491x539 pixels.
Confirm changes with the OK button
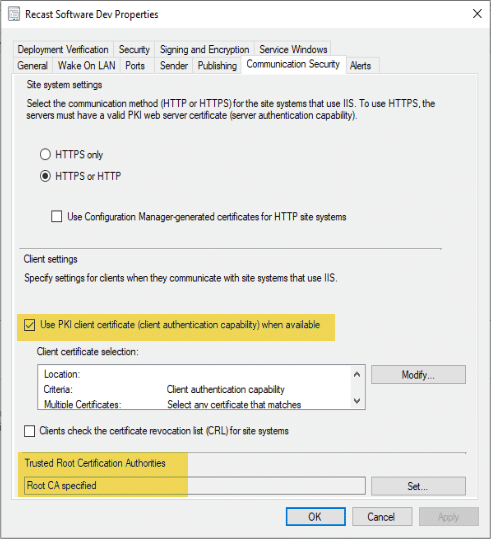(x=316, y=517)
